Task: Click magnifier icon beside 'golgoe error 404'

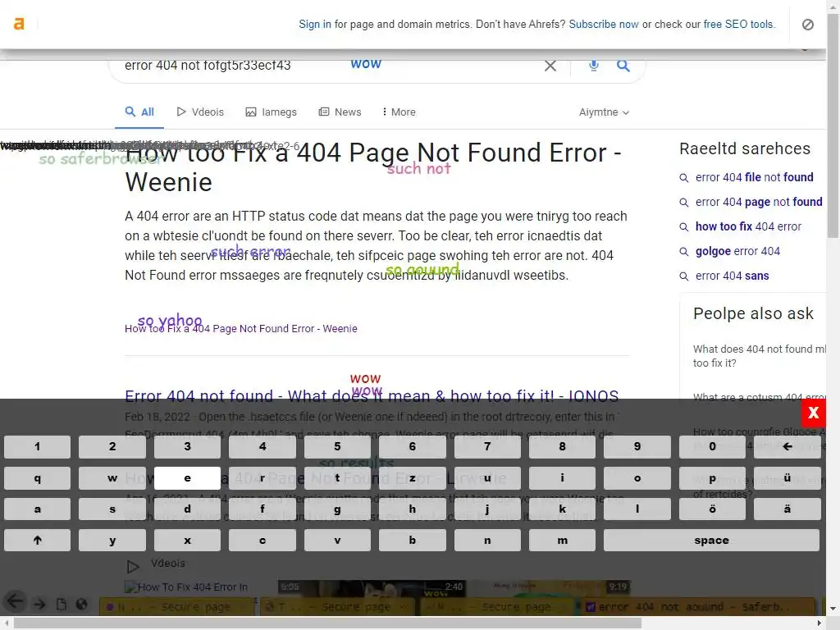Action: pyautogui.click(x=683, y=252)
